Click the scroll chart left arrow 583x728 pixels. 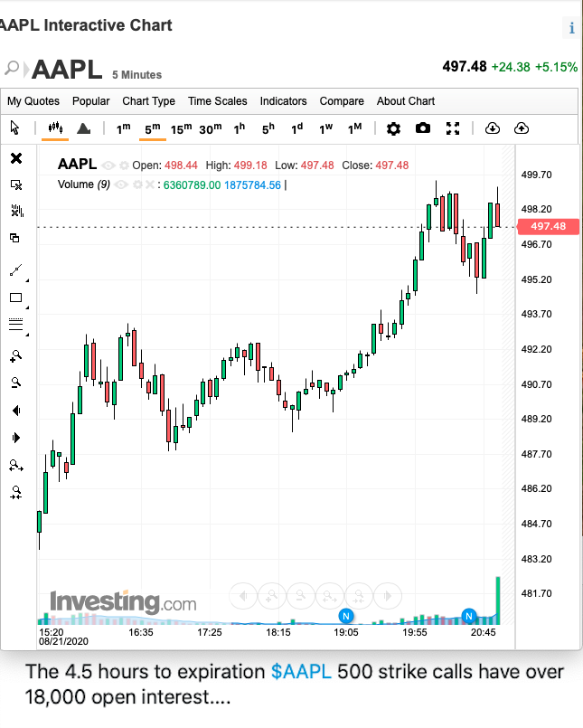click(16, 411)
